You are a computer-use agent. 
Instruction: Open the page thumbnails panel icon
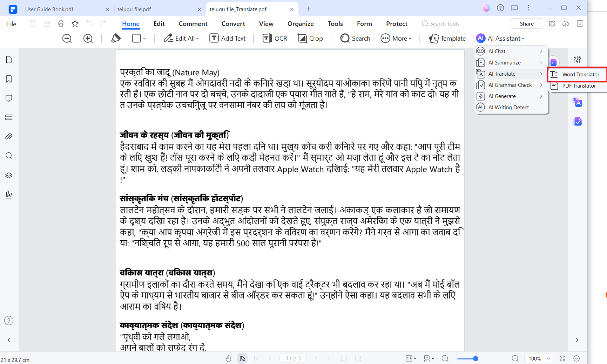coord(9,60)
